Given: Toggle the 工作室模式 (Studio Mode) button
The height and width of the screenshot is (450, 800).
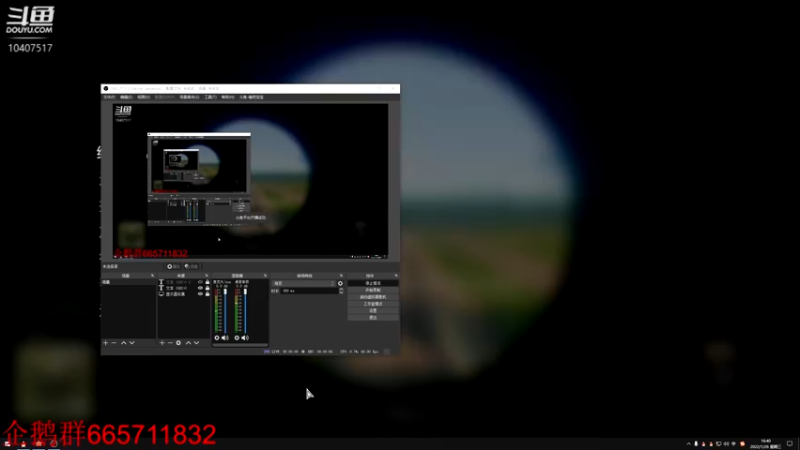Looking at the screenshot, I should coord(373,304).
